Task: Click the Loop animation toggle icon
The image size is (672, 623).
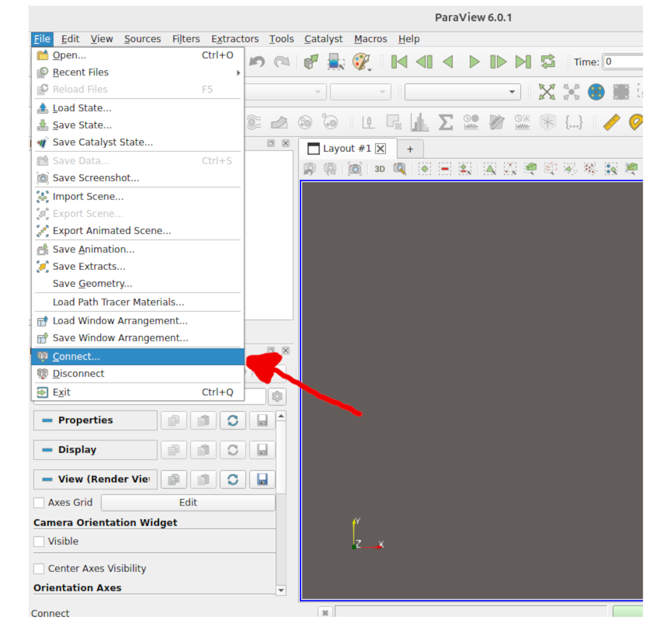Action: [x=548, y=62]
